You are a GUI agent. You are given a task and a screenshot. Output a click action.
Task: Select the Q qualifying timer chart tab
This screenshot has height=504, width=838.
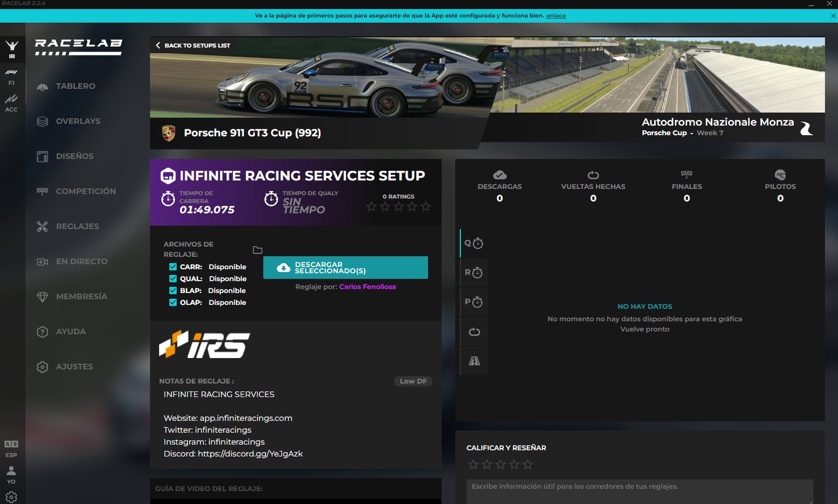pos(474,243)
